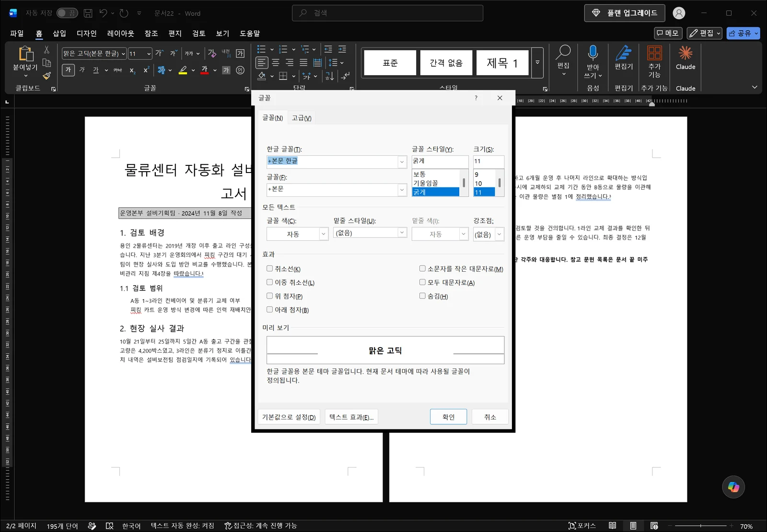Image resolution: width=767 pixels, height=532 pixels.
Task: Open 텍스트 효과 button
Action: point(351,417)
